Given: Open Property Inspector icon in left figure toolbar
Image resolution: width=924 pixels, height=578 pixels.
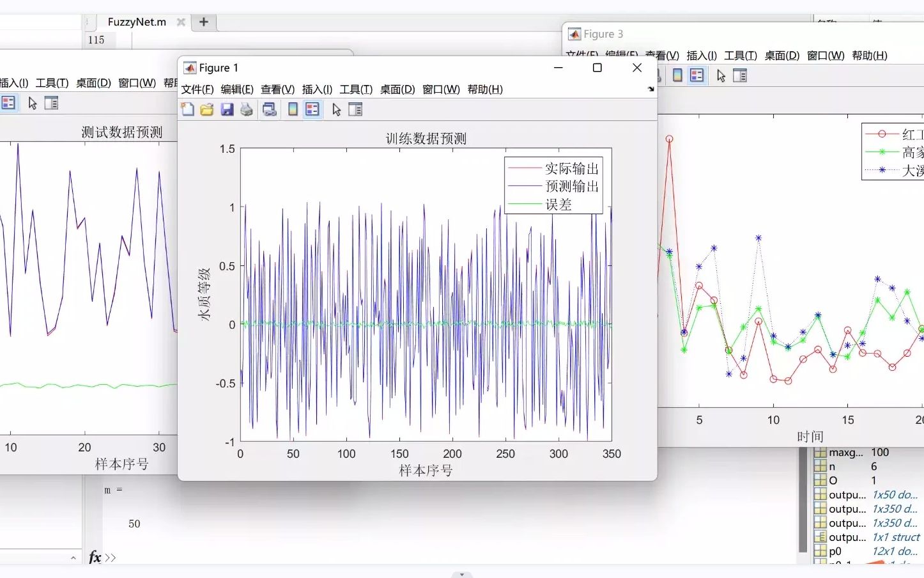Looking at the screenshot, I should (52, 103).
